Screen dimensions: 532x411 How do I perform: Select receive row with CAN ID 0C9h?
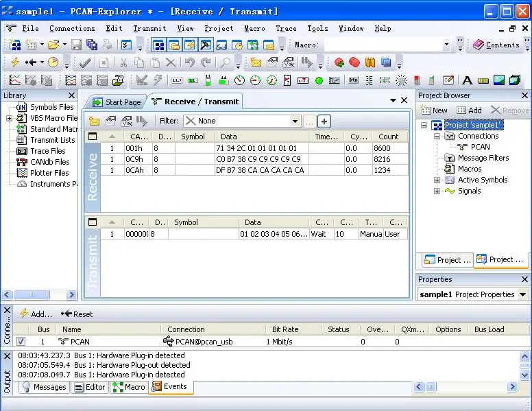254,159
